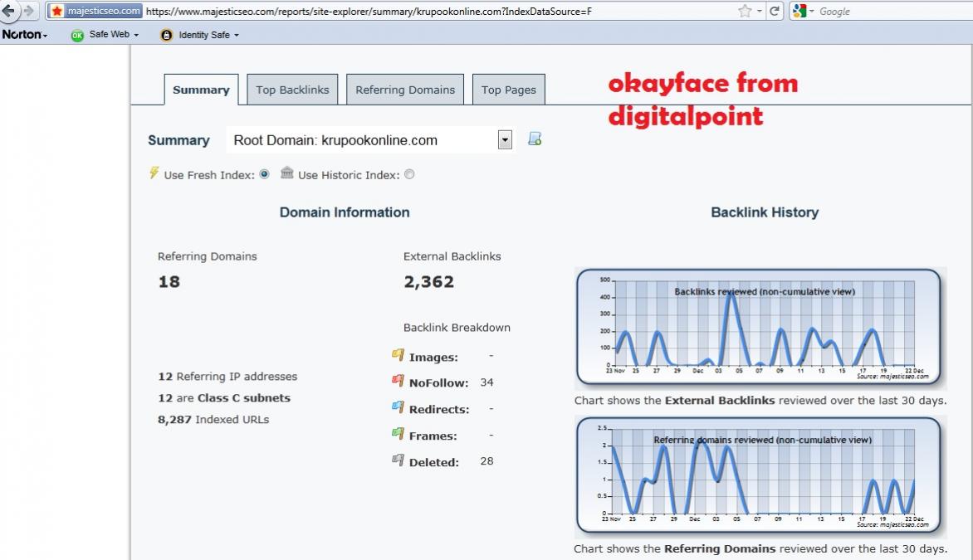
Task: Click the lightning bolt Fresh Index icon
Action: [x=154, y=173]
